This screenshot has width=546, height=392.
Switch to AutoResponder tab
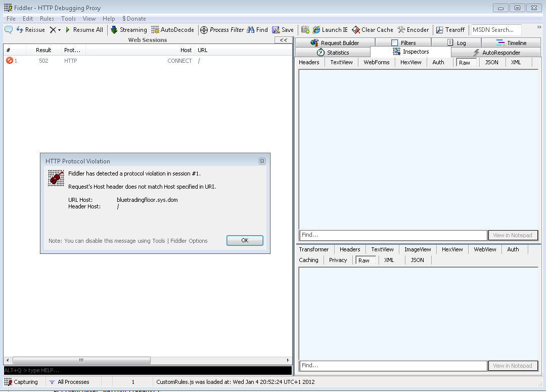(x=496, y=52)
